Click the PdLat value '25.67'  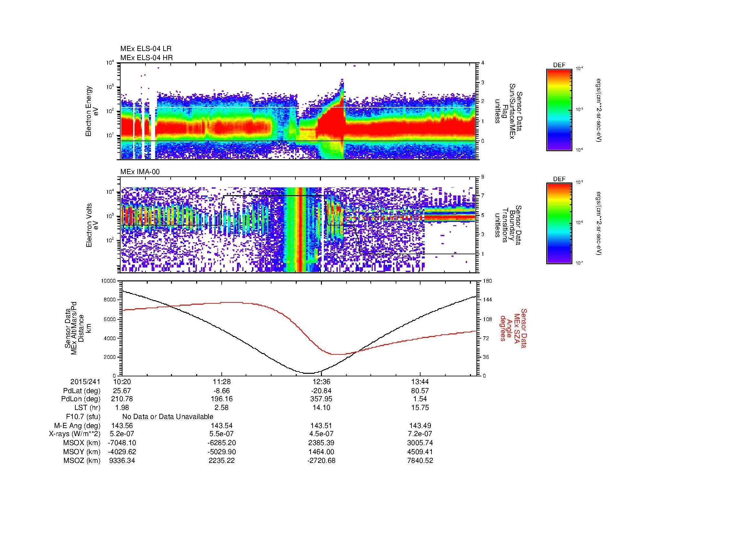122,391
